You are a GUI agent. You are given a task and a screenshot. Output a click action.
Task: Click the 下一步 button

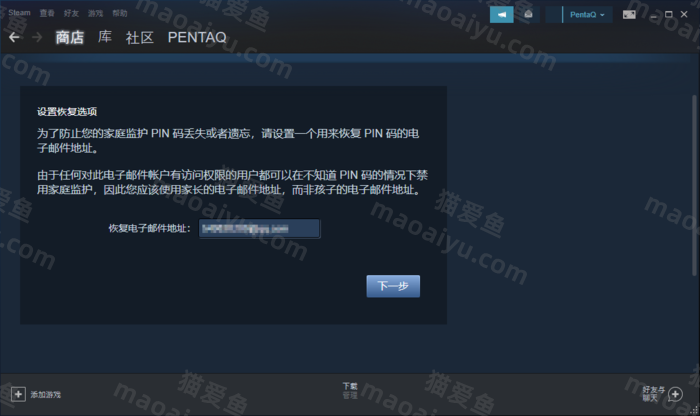tap(393, 286)
